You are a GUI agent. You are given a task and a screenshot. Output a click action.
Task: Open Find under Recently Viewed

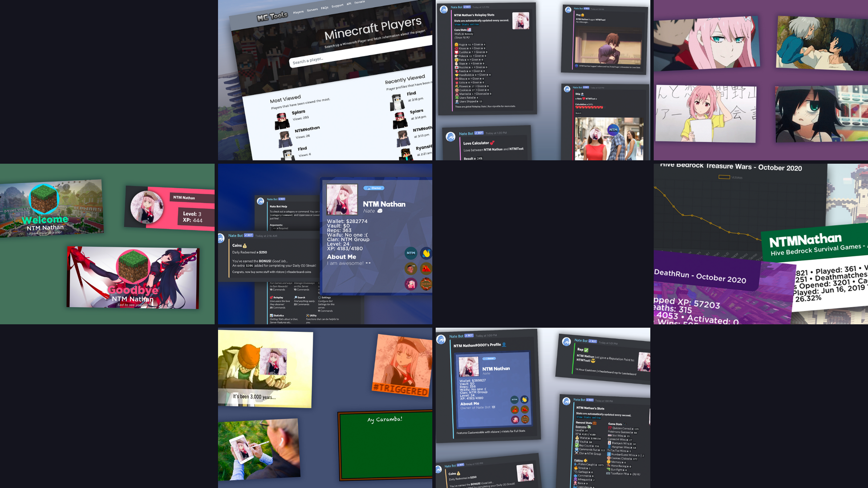pyautogui.click(x=411, y=93)
